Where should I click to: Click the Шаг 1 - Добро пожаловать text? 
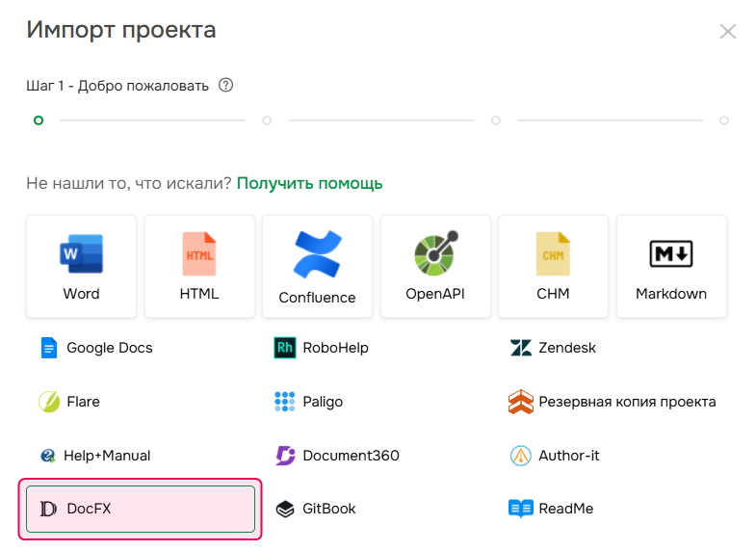tap(117, 86)
